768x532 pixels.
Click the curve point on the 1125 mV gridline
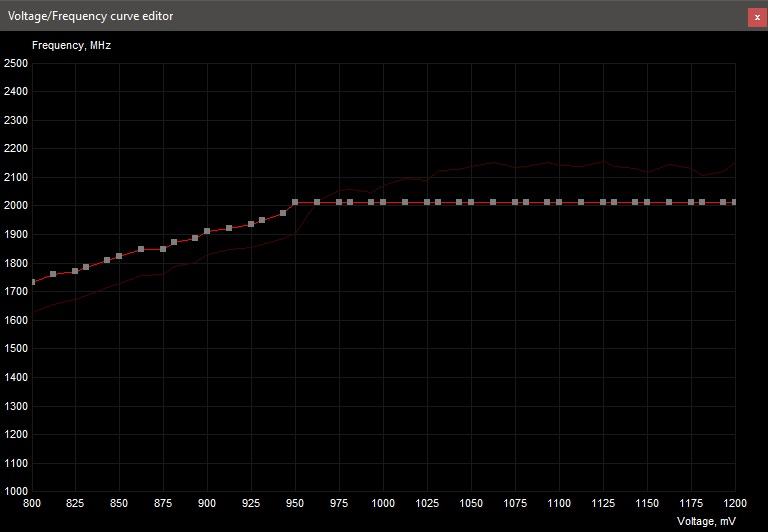(603, 202)
